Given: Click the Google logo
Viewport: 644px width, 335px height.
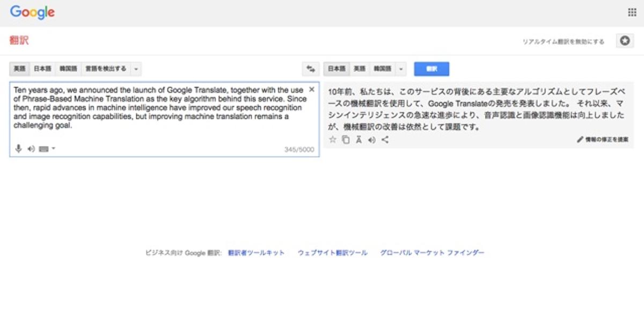Looking at the screenshot, I should click(32, 12).
